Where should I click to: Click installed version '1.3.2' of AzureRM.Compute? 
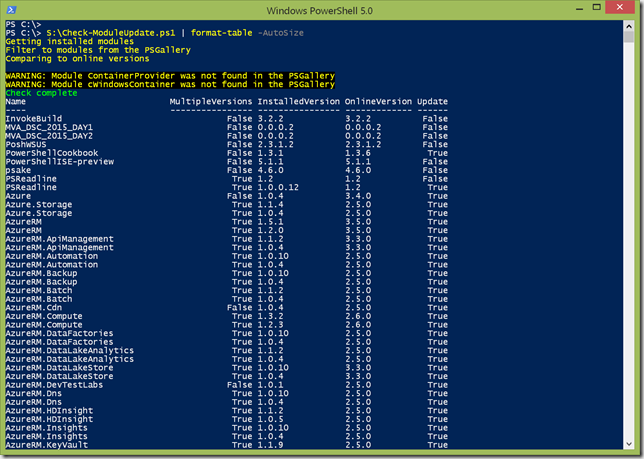click(x=270, y=316)
